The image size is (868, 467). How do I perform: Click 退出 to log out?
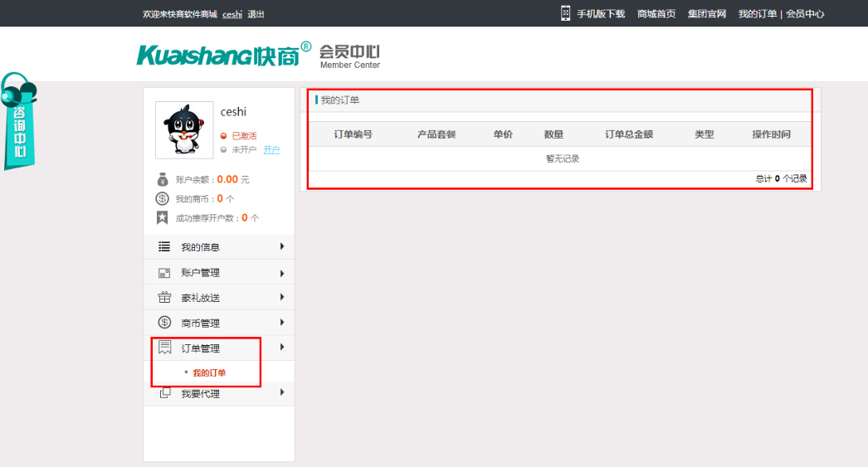[x=256, y=15]
